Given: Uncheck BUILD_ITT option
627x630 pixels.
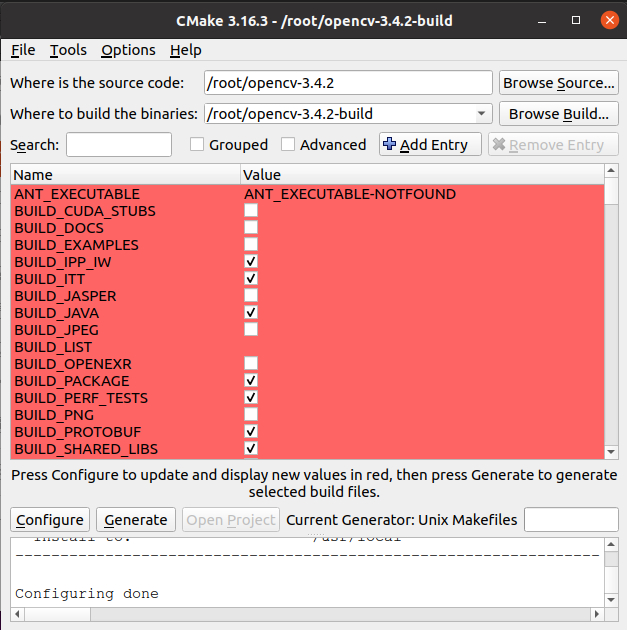Looking at the screenshot, I should click(x=251, y=278).
